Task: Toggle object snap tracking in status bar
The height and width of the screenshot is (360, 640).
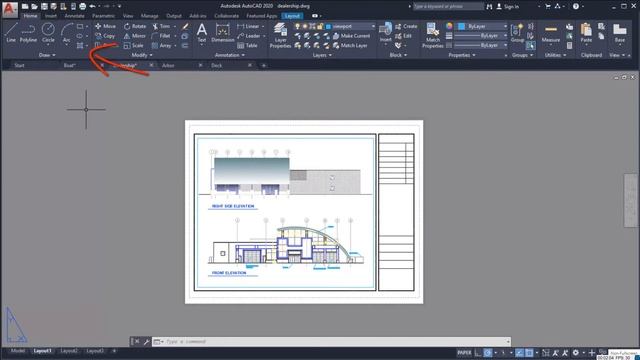Action: tap(519, 353)
